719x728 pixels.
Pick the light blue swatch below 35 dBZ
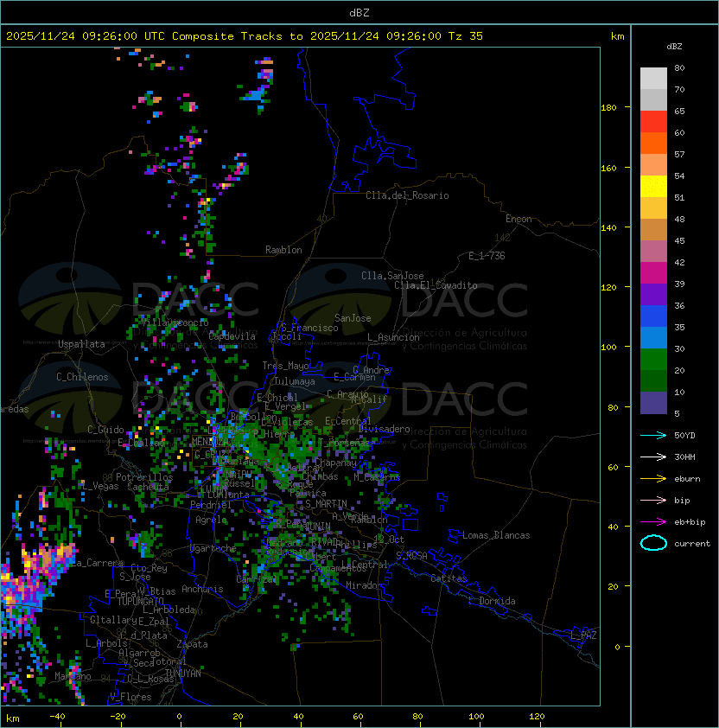click(x=653, y=337)
